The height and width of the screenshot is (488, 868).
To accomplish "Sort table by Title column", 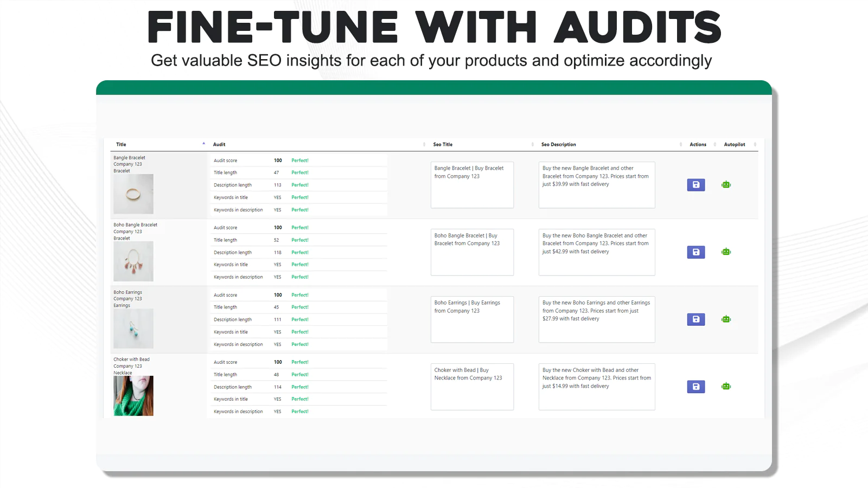I will (121, 145).
